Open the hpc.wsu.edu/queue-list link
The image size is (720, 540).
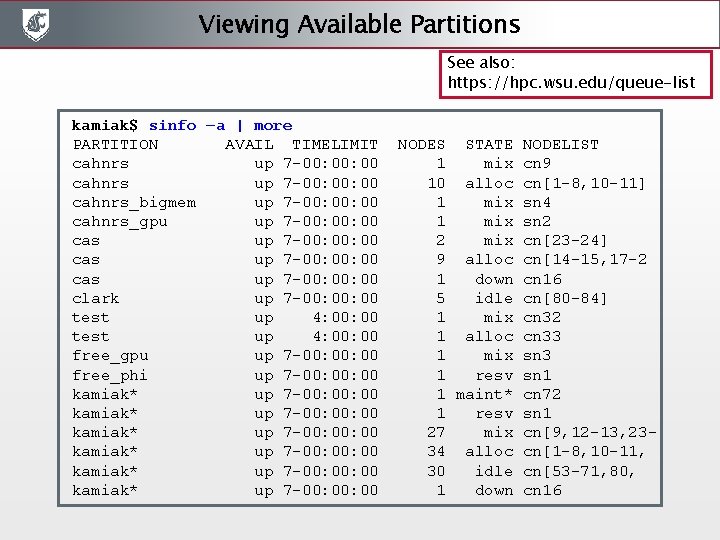click(x=571, y=83)
